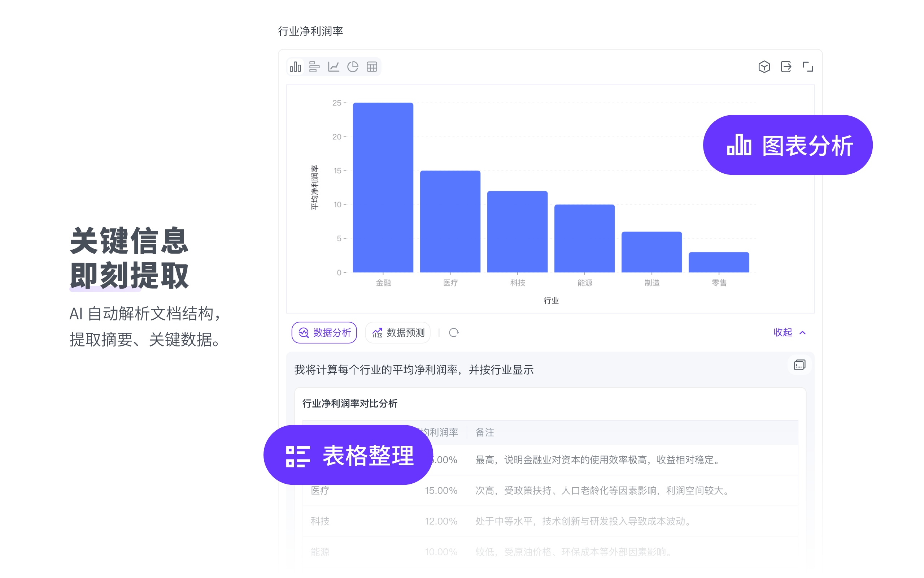Click the 12.00% table cell
Viewport: 924px width, 578px height.
[x=441, y=521]
